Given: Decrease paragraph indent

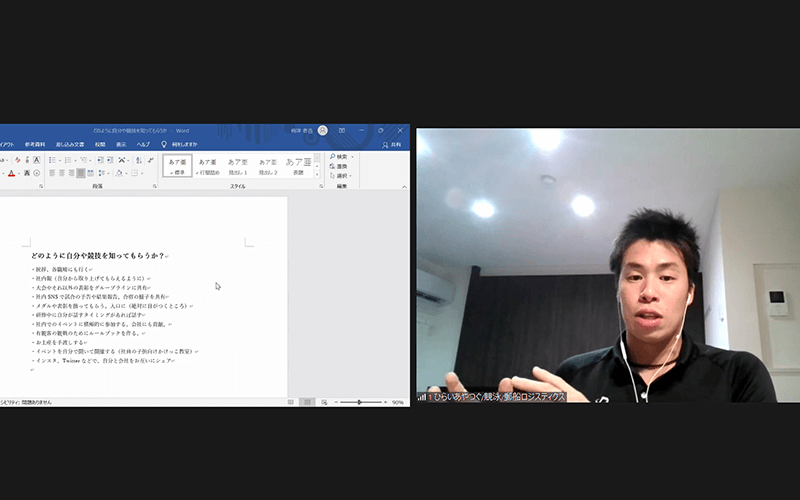Looking at the screenshot, I should coord(100,160).
